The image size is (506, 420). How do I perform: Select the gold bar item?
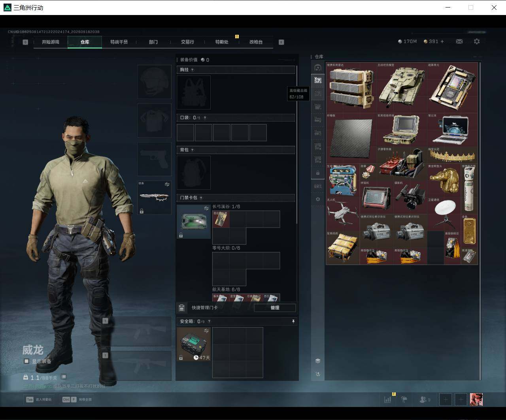click(x=469, y=231)
